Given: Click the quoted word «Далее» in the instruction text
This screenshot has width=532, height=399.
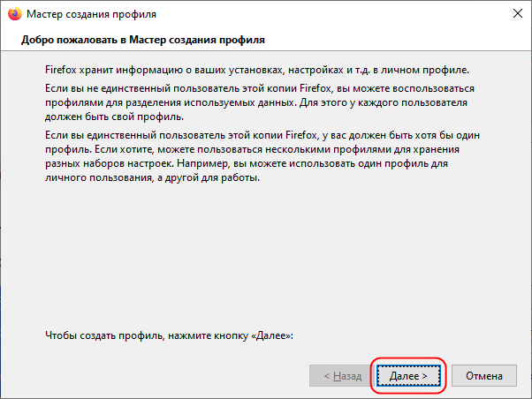Looking at the screenshot, I should pos(271,335).
